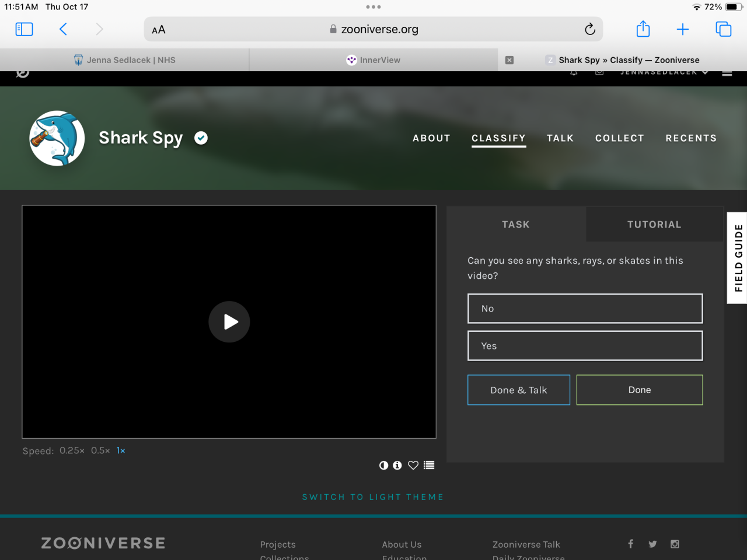Click the verified project checkmark badge
This screenshot has width=747, height=560.
click(201, 138)
